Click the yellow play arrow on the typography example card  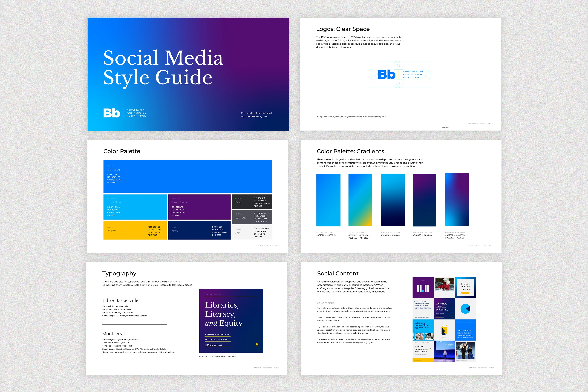pyautogui.click(x=257, y=344)
